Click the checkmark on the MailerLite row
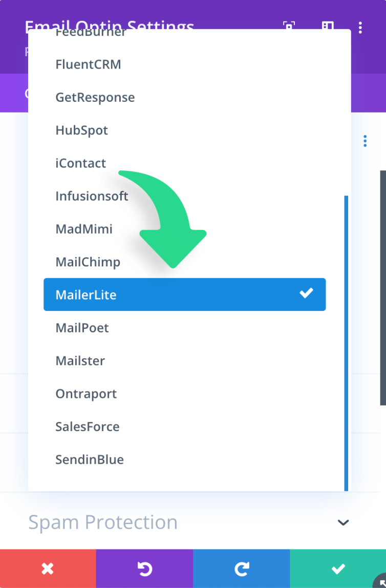This screenshot has height=588, width=386. [306, 293]
